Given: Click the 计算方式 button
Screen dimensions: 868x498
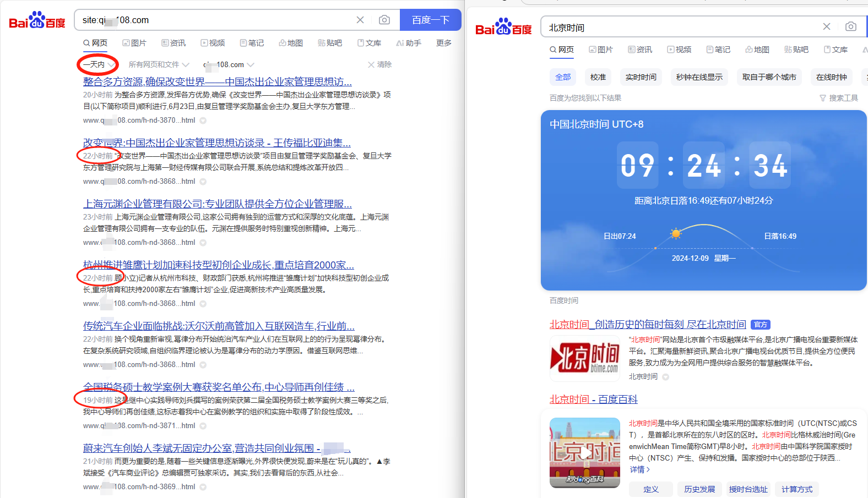Looking at the screenshot, I should coord(797,489).
